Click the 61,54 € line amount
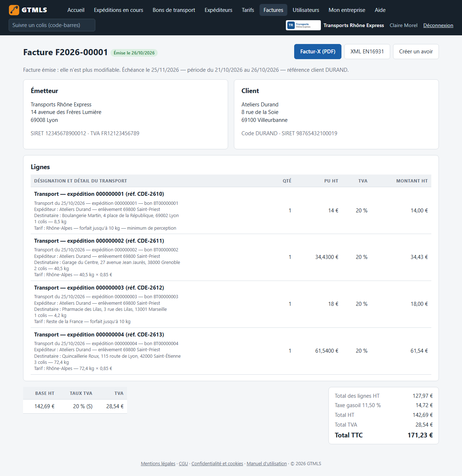The width and height of the screenshot is (462, 476). [419, 351]
